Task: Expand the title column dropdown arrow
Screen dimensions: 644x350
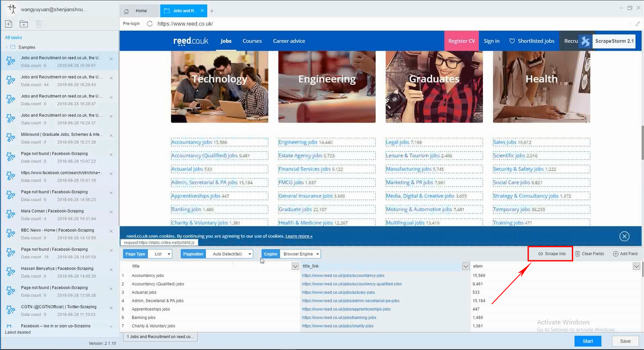Action: coord(295,266)
